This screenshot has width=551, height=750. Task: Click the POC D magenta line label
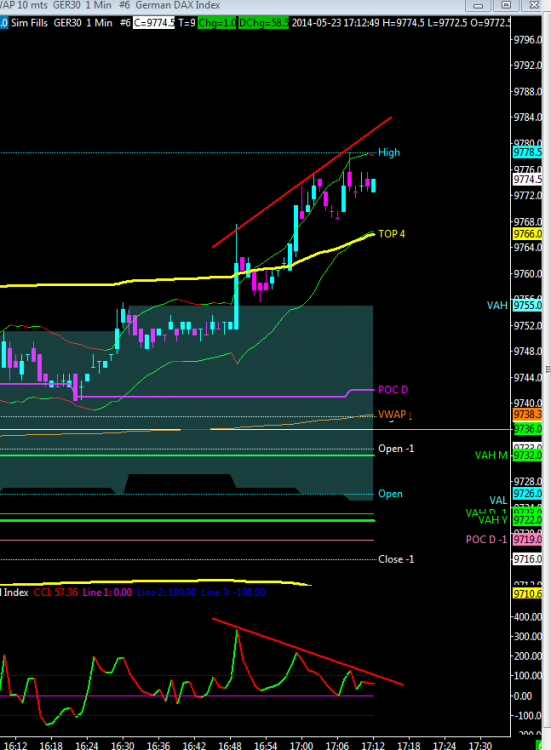[x=393, y=390]
